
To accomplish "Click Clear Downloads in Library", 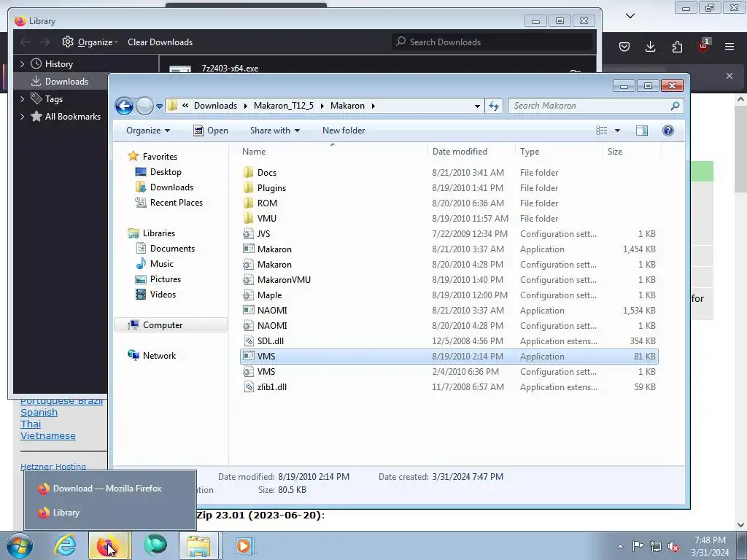I will point(160,42).
